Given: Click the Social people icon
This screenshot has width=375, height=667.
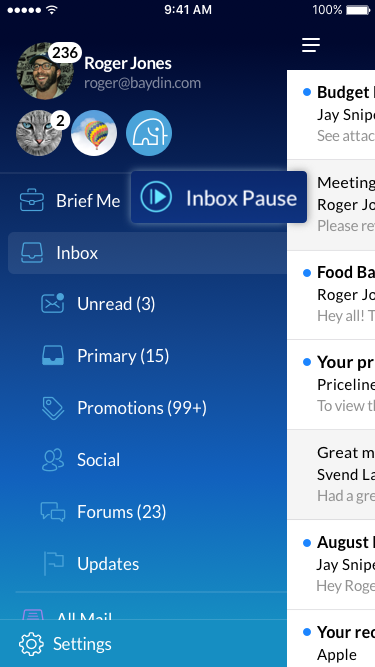Looking at the screenshot, I should [x=53, y=460].
